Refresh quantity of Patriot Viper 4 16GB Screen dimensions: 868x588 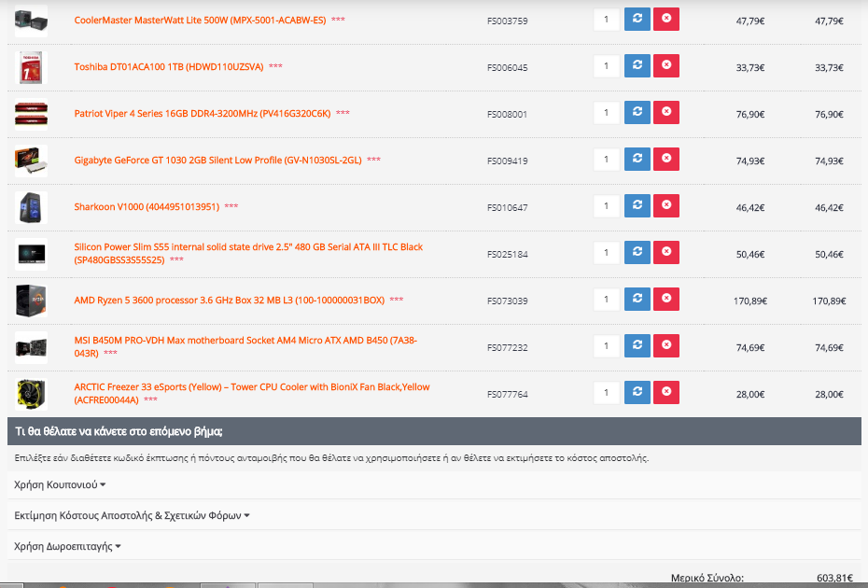(637, 112)
